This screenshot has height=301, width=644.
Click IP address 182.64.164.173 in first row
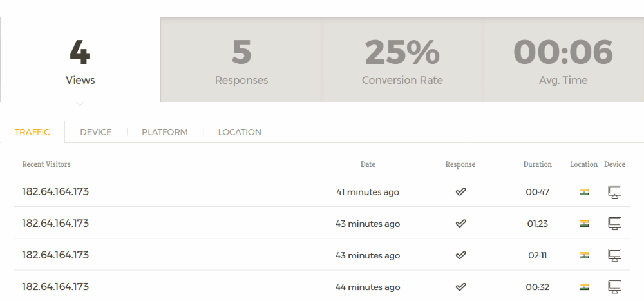coord(55,191)
